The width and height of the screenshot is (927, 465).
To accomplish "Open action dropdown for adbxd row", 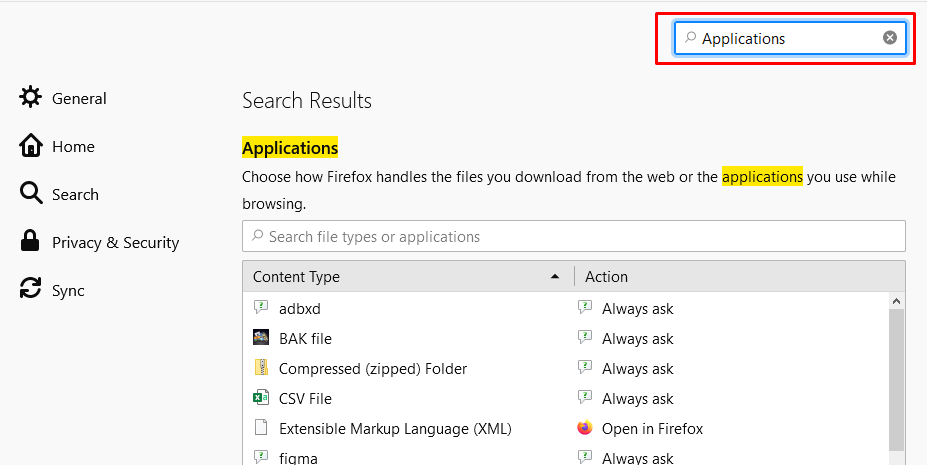I will point(730,308).
